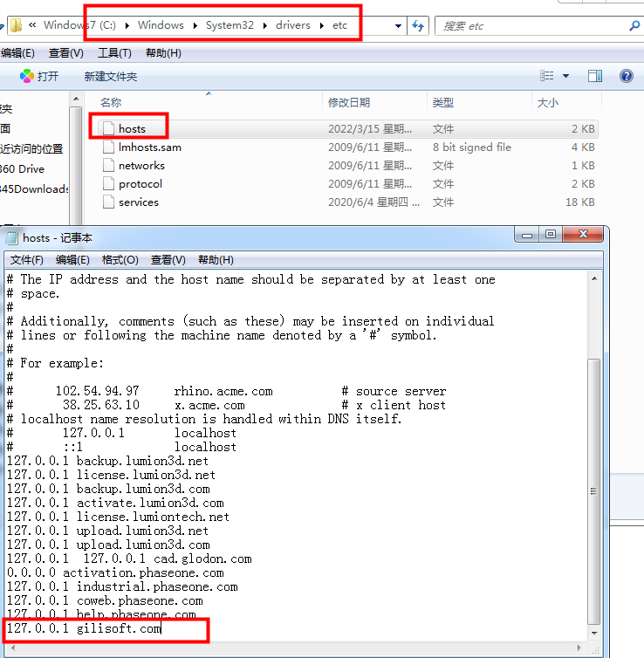This screenshot has height=658, width=644.
Task: Expand the view options dropdown arrow
Action: [x=566, y=76]
